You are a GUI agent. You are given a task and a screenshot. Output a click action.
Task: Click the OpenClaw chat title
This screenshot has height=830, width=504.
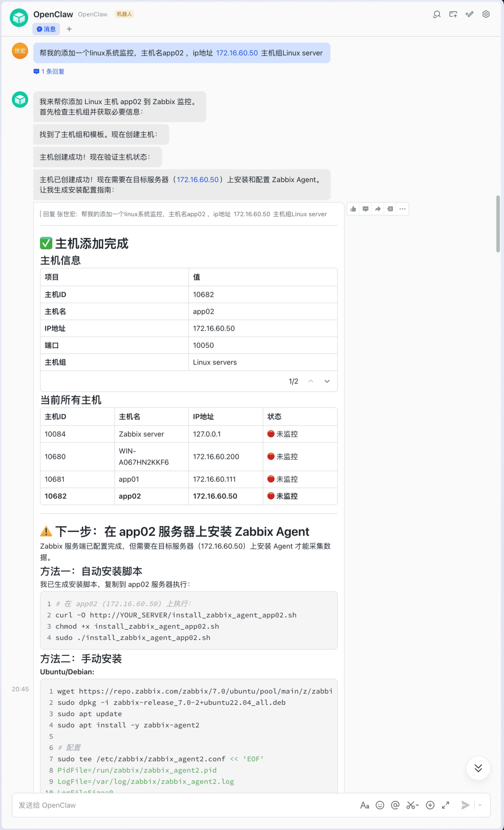point(53,14)
